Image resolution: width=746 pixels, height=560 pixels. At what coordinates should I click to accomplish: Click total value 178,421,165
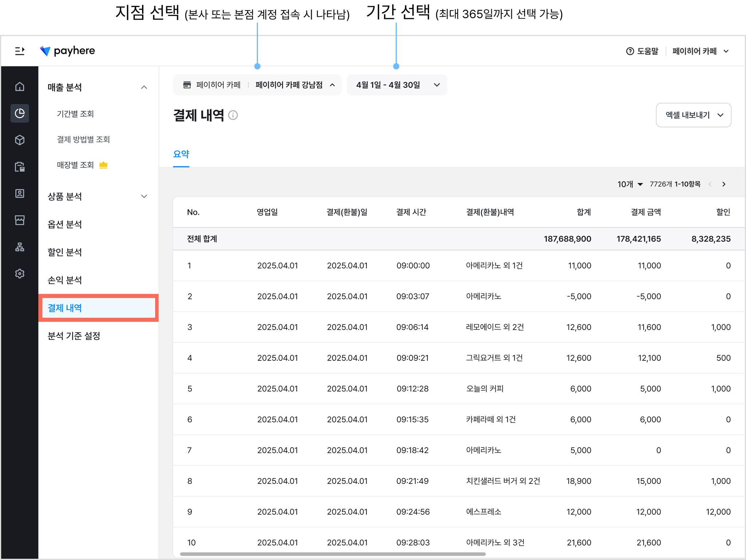pyautogui.click(x=639, y=239)
